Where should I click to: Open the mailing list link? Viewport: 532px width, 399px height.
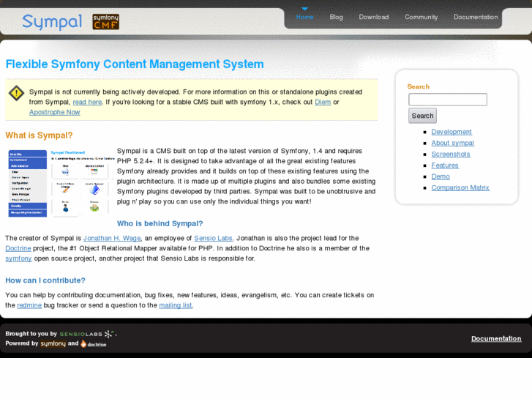coord(176,305)
